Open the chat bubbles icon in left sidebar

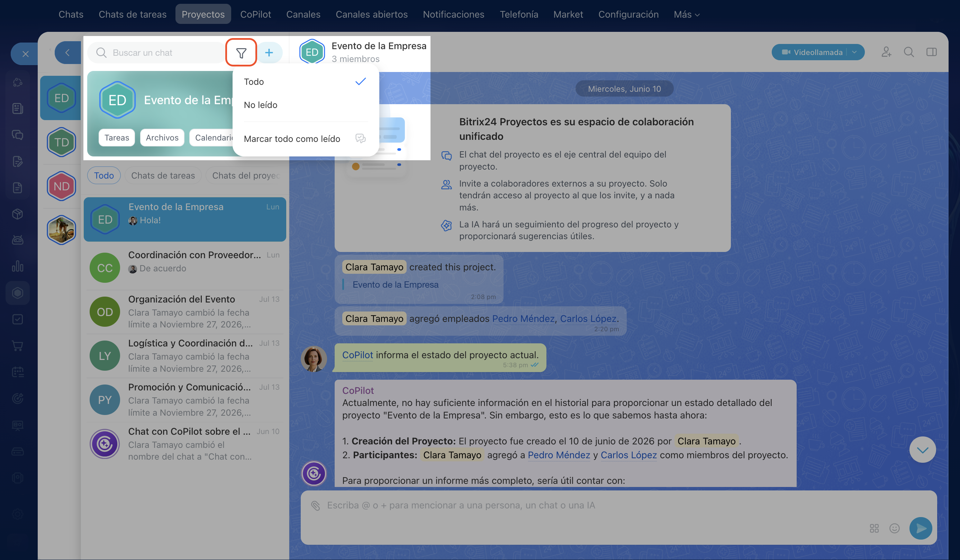pyautogui.click(x=18, y=135)
